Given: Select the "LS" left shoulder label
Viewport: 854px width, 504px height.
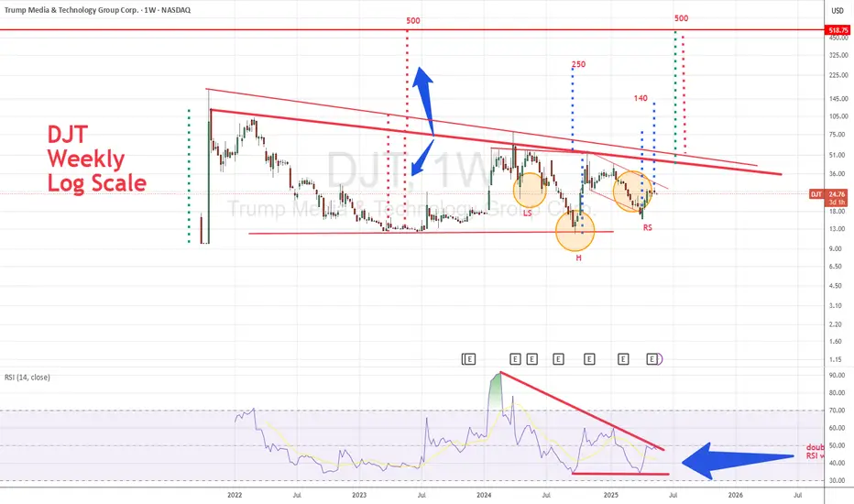Looking at the screenshot, I should coord(527,214).
